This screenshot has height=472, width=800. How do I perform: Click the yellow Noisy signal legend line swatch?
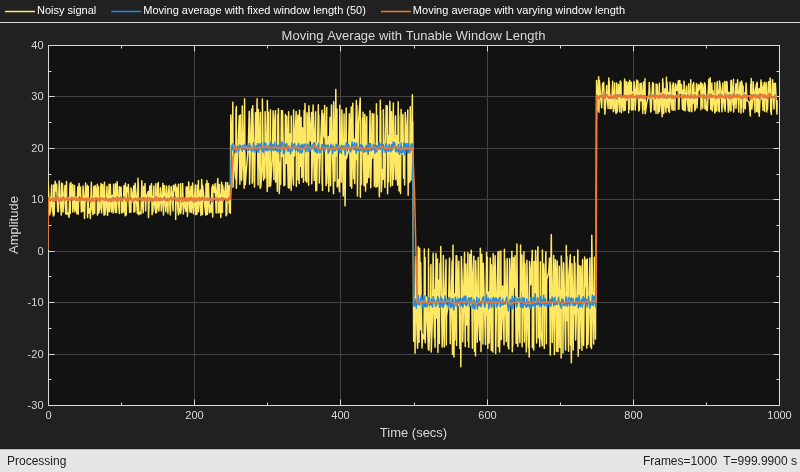pos(21,11)
